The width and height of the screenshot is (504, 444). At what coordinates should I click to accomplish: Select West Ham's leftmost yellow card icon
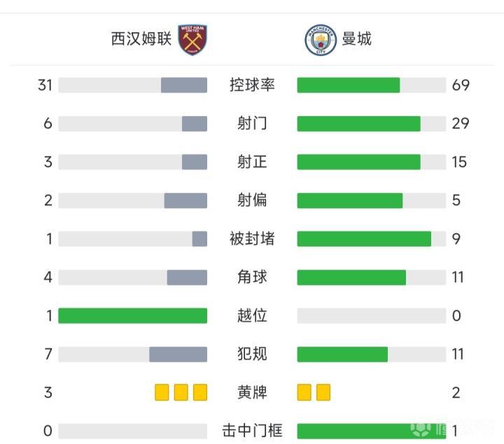tap(162, 392)
